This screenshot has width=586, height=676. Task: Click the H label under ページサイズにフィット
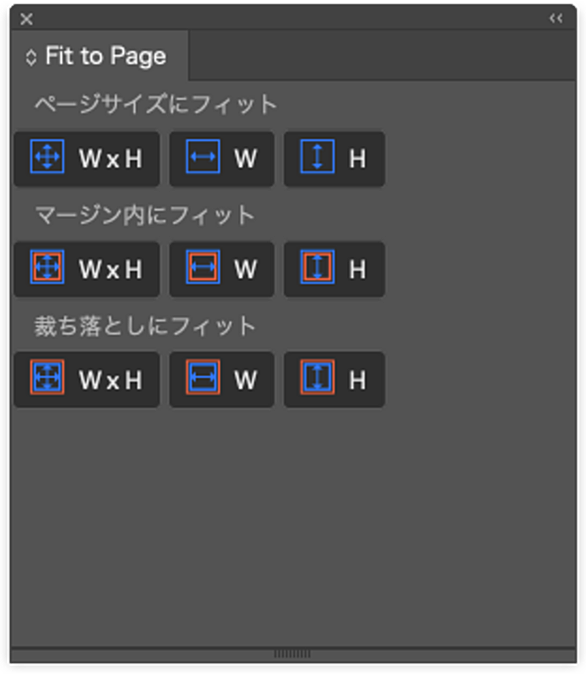357,159
